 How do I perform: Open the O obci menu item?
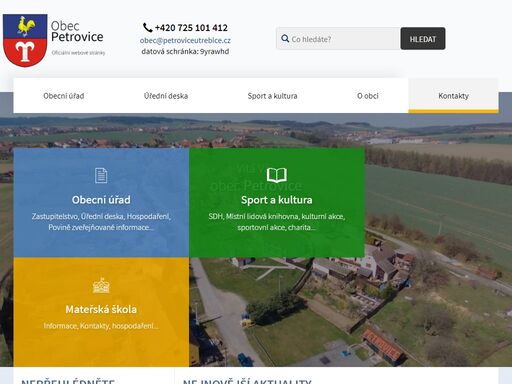click(x=368, y=96)
